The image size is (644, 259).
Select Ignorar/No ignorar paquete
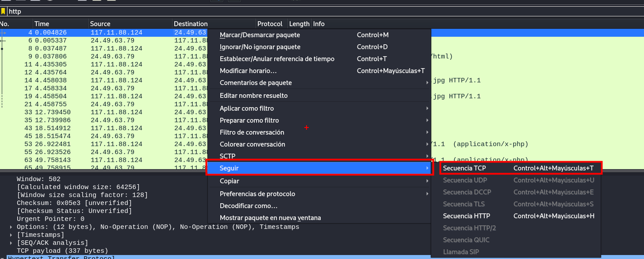[260, 47]
